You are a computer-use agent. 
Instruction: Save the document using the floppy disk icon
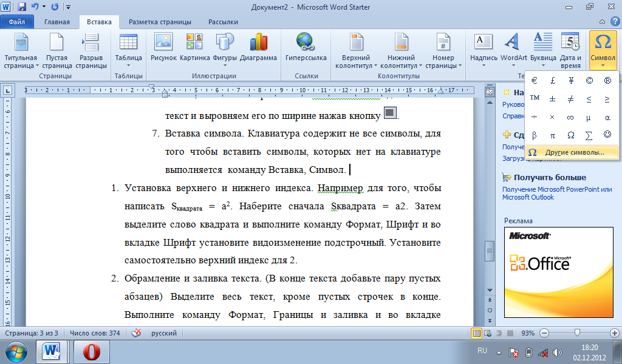click(22, 7)
